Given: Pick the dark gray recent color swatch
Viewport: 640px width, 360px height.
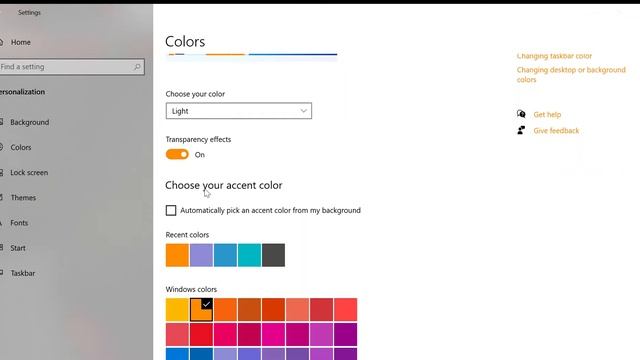Looking at the screenshot, I should point(273,255).
